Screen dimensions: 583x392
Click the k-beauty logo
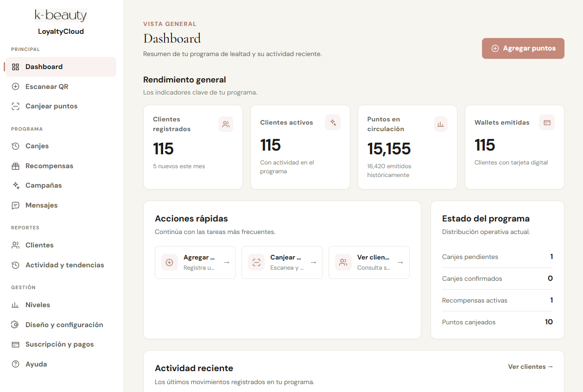(x=61, y=15)
